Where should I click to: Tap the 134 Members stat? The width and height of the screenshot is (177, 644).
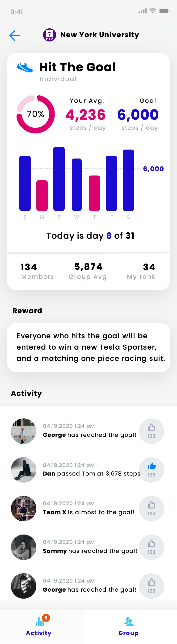point(37,271)
